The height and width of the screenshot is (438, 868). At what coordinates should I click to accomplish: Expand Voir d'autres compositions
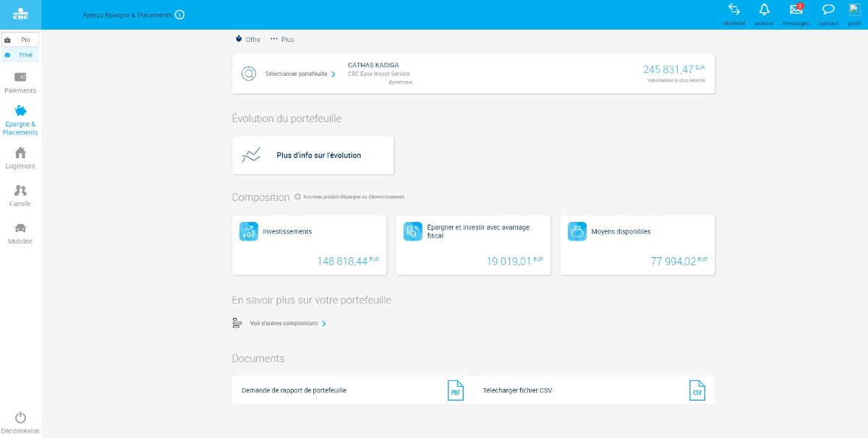click(x=287, y=323)
